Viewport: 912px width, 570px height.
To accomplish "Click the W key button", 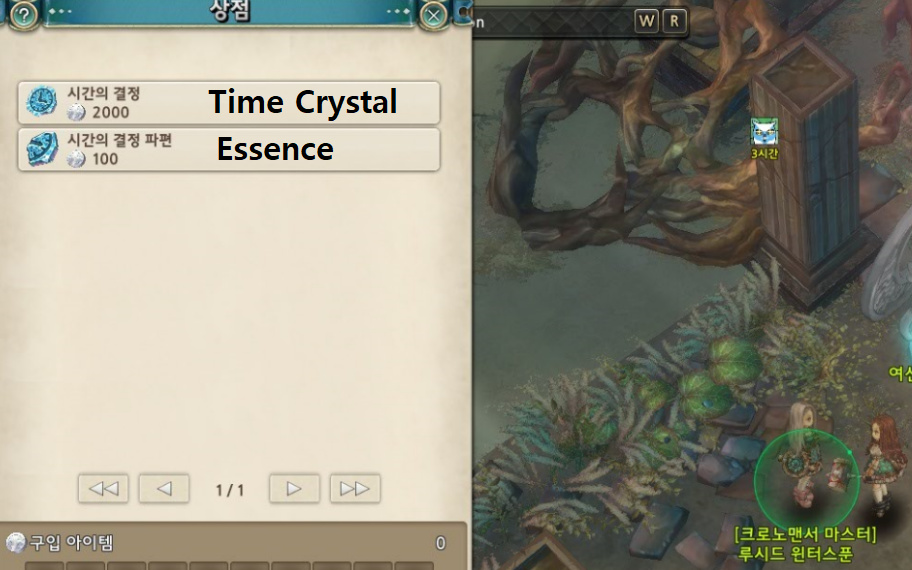I will coord(646,22).
